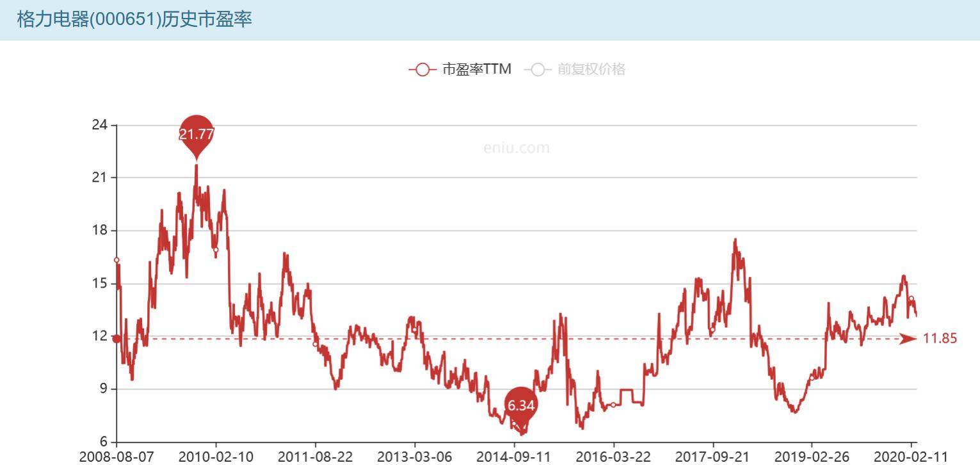Screen dimensions: 980x465
Task: Select the data point circle above 2011-08-22
Action: click(x=315, y=344)
